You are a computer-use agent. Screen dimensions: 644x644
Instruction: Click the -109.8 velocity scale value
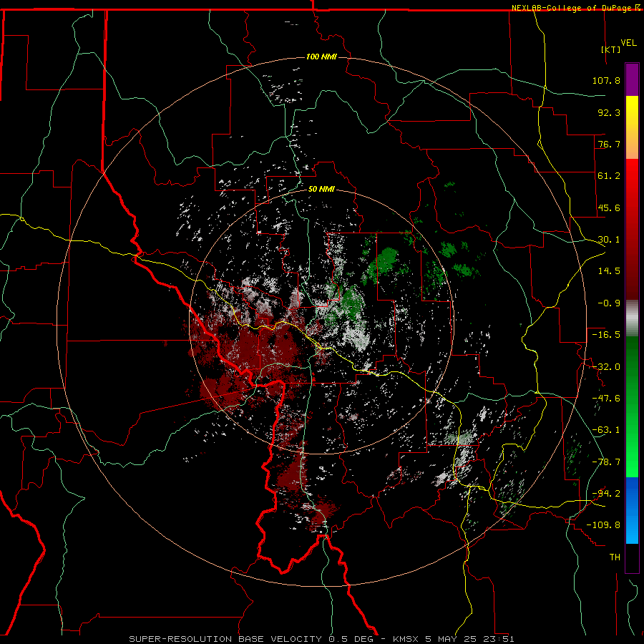tap(603, 525)
